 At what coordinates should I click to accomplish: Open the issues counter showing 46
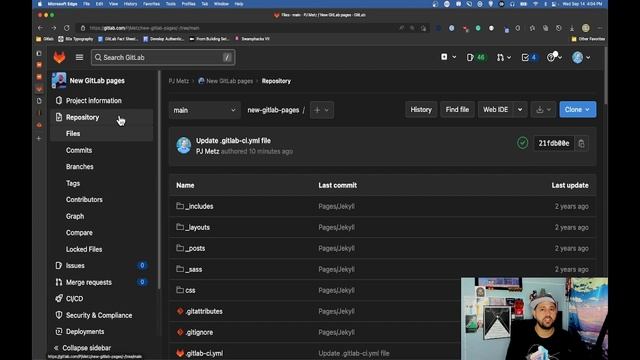[x=476, y=58]
